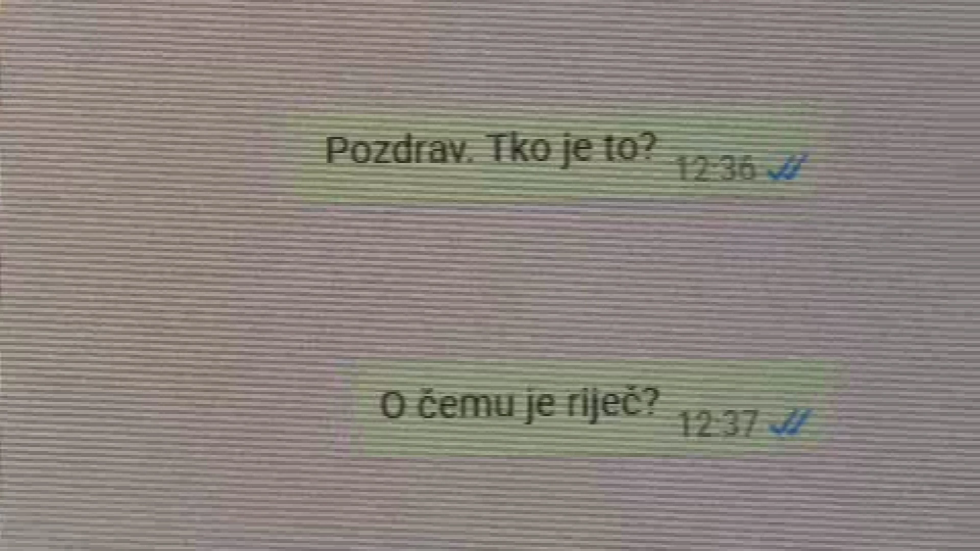
Task: Select the 12:37 message timestamp
Action: click(x=718, y=423)
